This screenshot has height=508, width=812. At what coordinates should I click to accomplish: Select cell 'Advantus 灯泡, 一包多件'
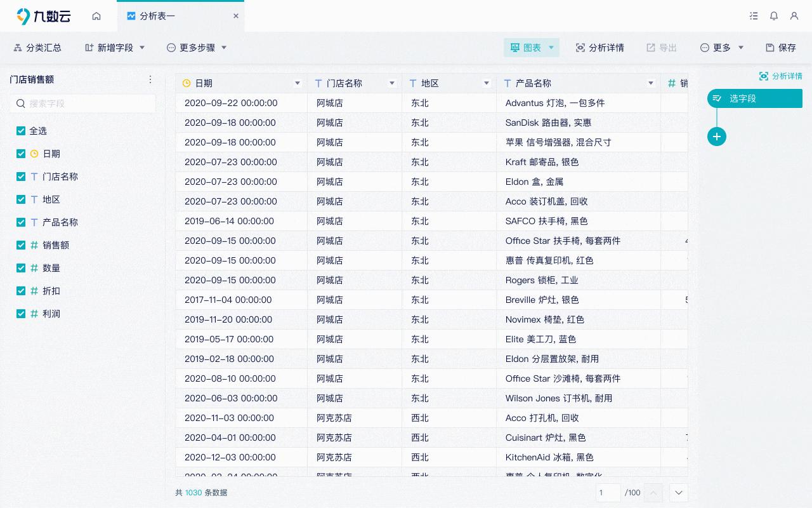579,103
